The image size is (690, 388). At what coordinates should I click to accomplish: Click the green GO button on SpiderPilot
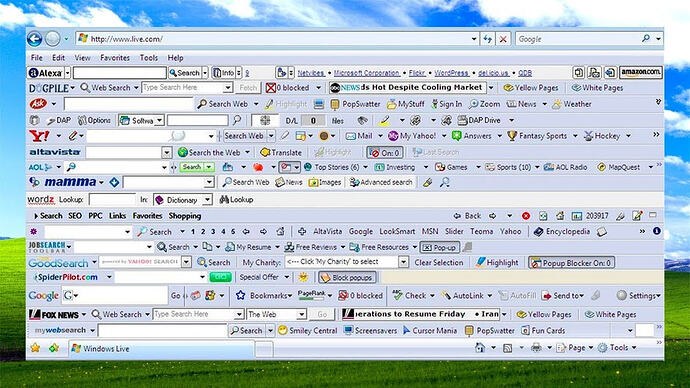tap(220, 277)
